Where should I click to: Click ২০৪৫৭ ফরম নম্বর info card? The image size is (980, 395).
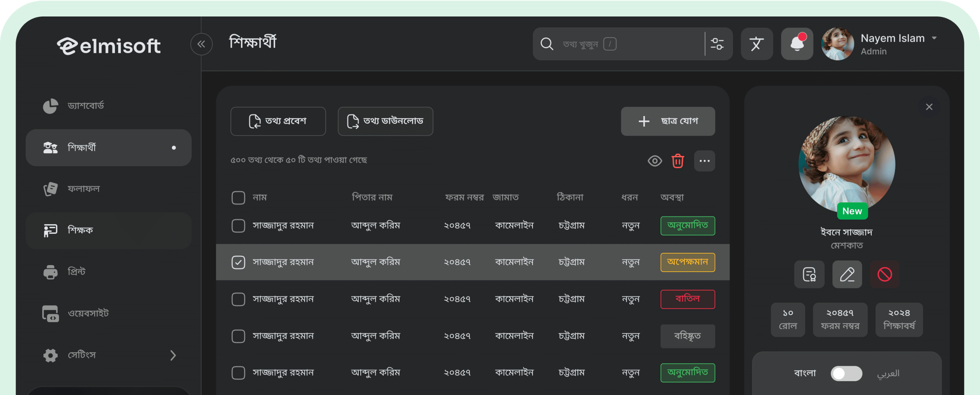840,320
